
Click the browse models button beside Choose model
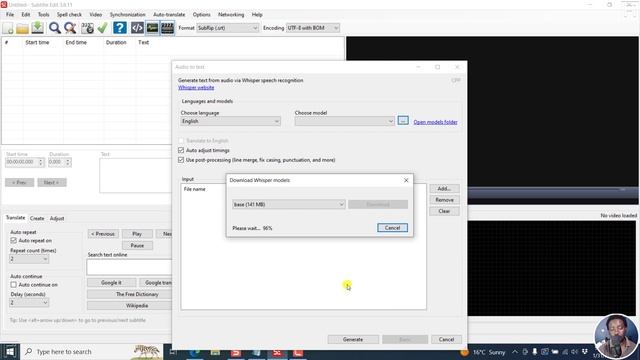403,121
